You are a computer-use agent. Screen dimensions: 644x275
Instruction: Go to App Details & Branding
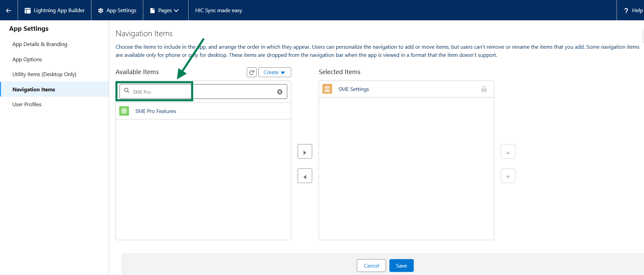click(x=40, y=44)
